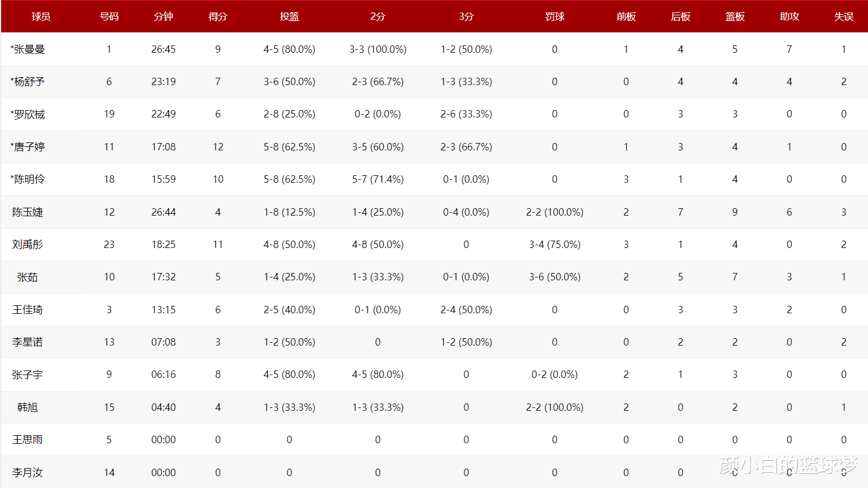
Task: Click the 颜小白的篮球梦 watermark text
Action: (788, 465)
